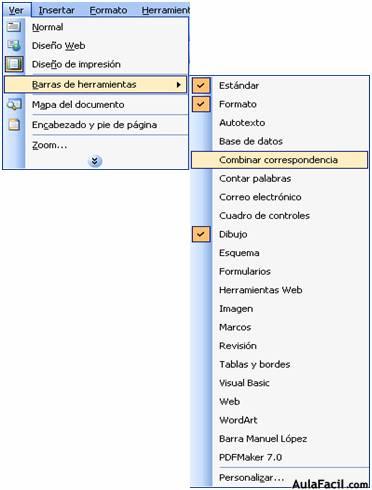Show the Contar palabras toolbar
Screen dimensions: 372x490
pos(255,178)
